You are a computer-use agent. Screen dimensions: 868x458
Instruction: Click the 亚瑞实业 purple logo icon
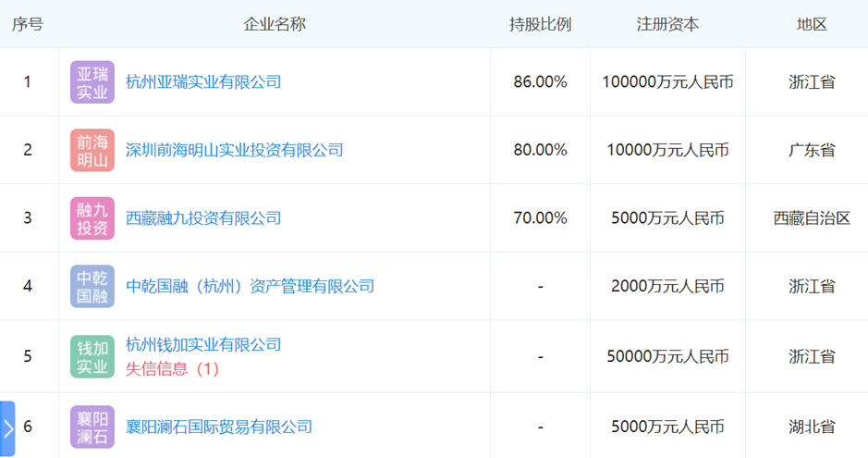click(x=92, y=82)
